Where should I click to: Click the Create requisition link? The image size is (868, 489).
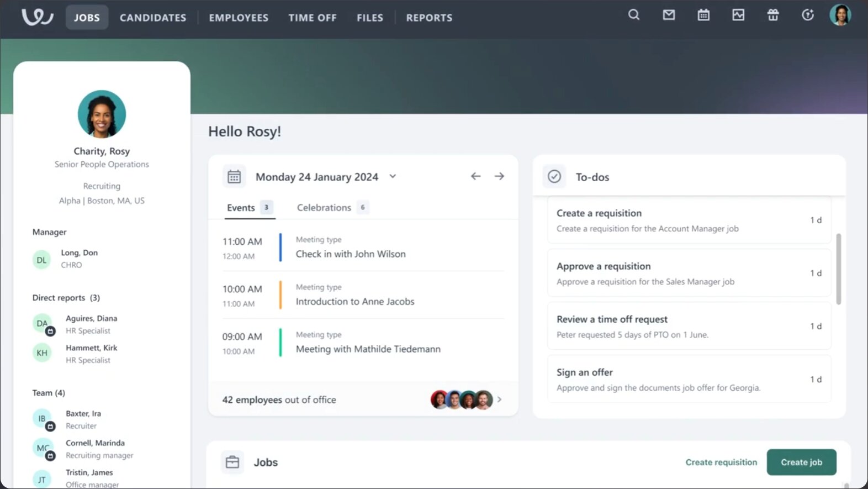pos(721,462)
